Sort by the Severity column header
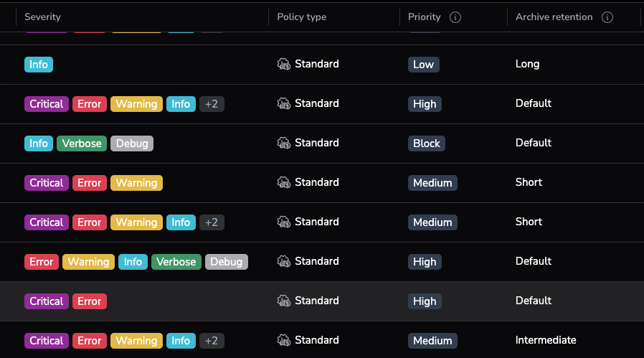Image resolution: width=644 pixels, height=358 pixels. tap(42, 17)
